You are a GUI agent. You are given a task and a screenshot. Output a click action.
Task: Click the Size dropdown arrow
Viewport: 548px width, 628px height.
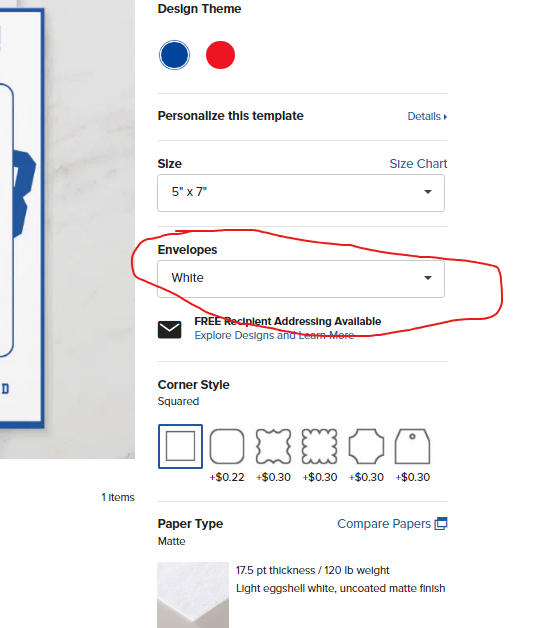coord(428,192)
